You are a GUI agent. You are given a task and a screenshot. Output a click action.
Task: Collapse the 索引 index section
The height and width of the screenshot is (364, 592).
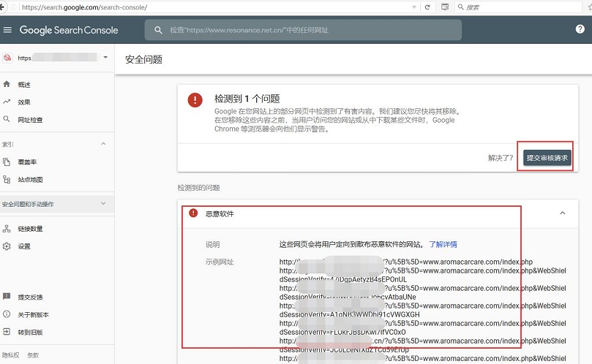(103, 144)
